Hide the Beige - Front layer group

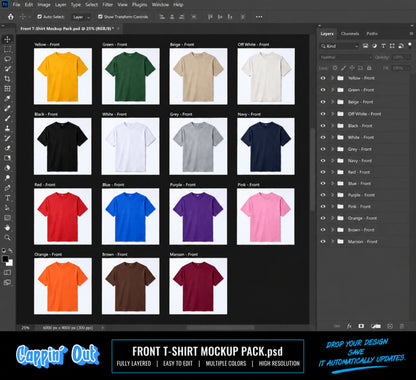click(x=323, y=102)
